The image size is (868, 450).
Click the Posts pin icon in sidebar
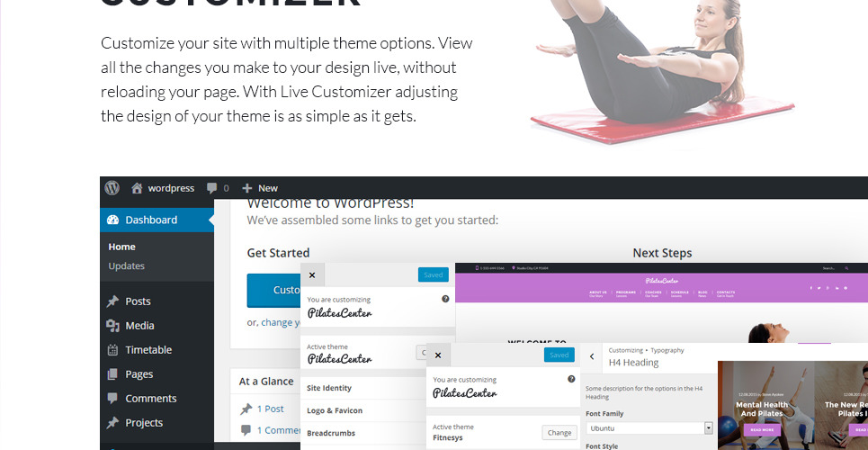tap(113, 301)
